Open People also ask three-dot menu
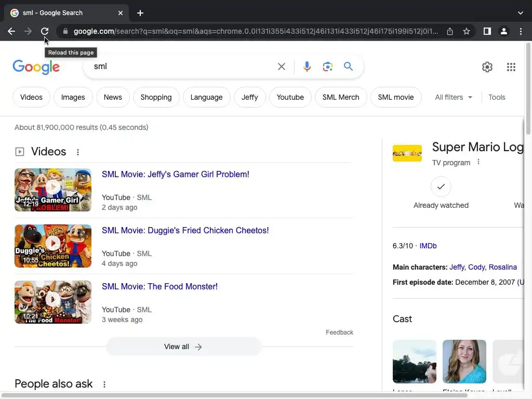This screenshot has height=399, width=532. [x=104, y=384]
